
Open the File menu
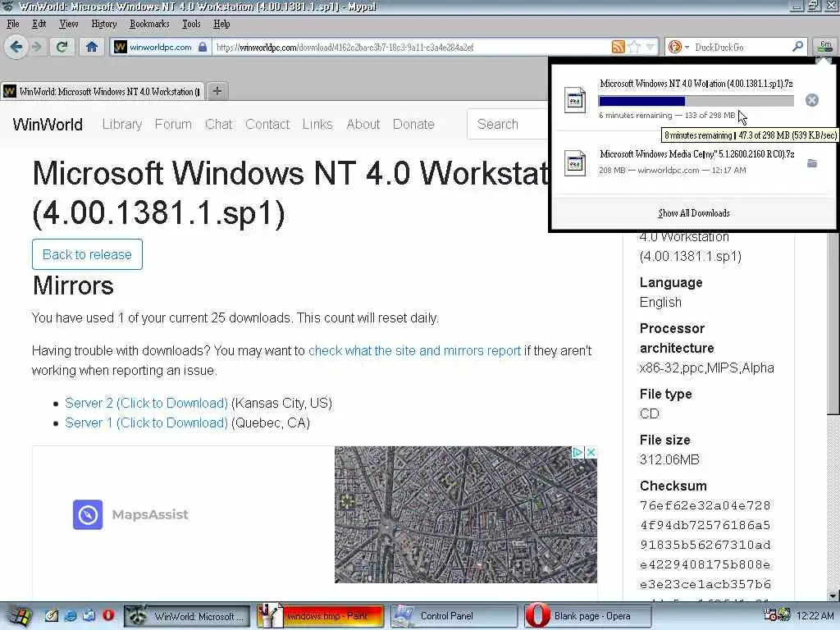[x=13, y=24]
